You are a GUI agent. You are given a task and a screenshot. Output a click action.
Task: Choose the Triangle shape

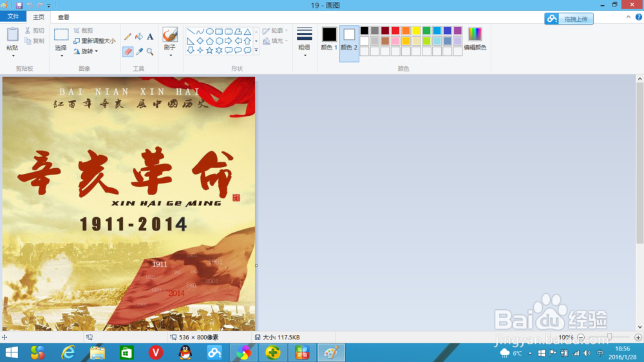tap(247, 32)
